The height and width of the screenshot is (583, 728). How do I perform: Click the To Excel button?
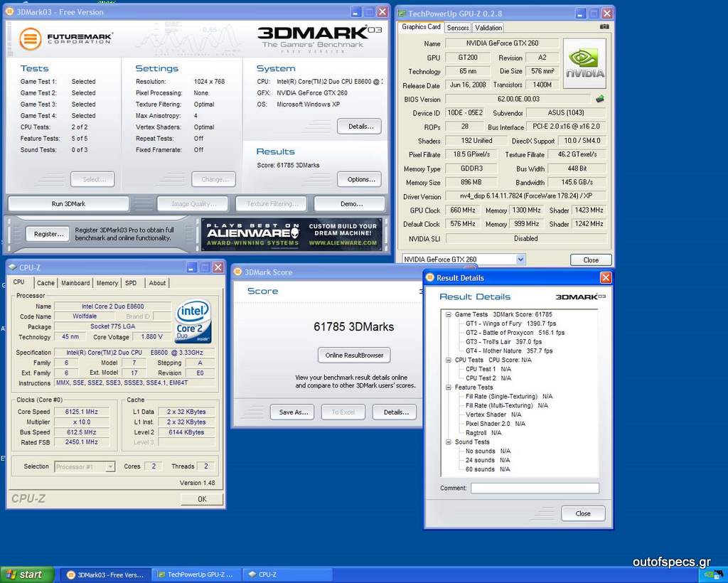[343, 412]
